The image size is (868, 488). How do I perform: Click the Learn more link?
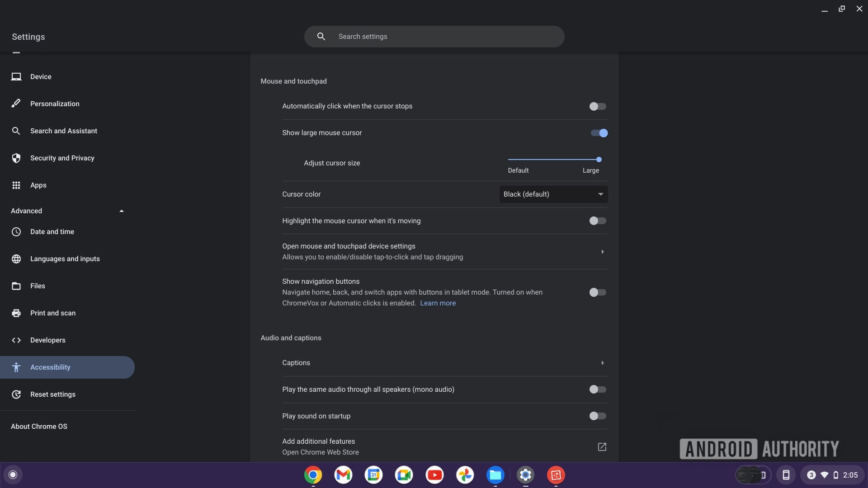click(438, 303)
